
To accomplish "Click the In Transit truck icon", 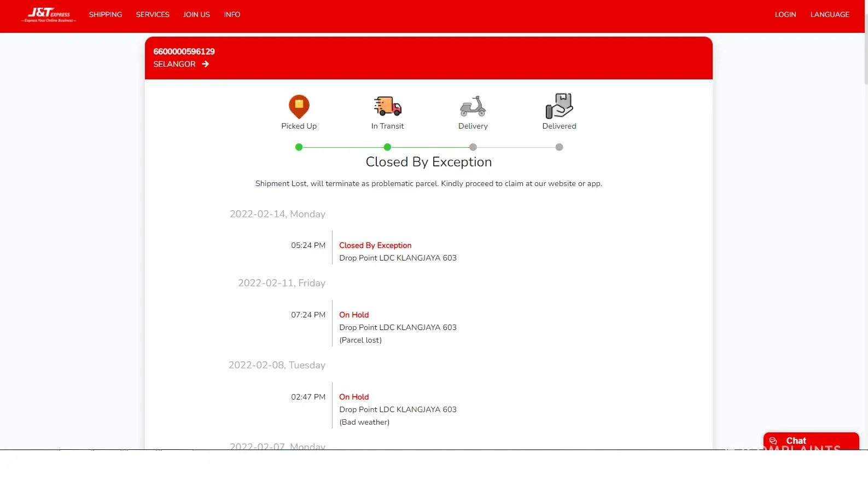I will (x=387, y=106).
